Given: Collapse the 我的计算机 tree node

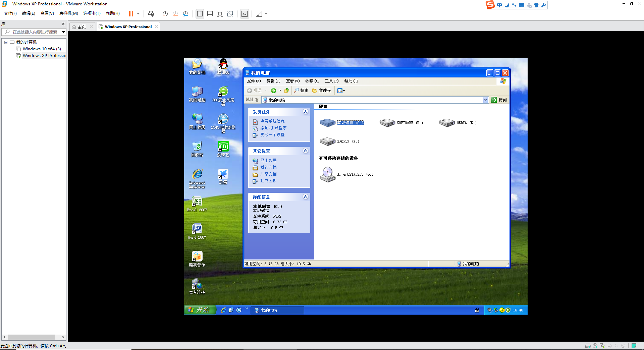Looking at the screenshot, I should point(6,42).
